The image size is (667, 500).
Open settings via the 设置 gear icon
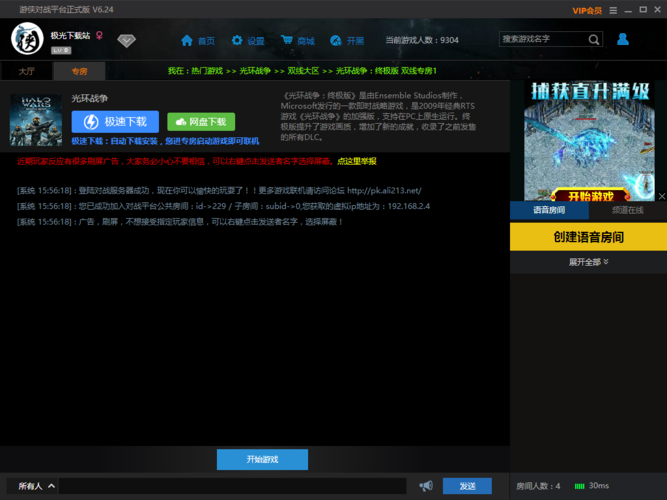pyautogui.click(x=237, y=40)
